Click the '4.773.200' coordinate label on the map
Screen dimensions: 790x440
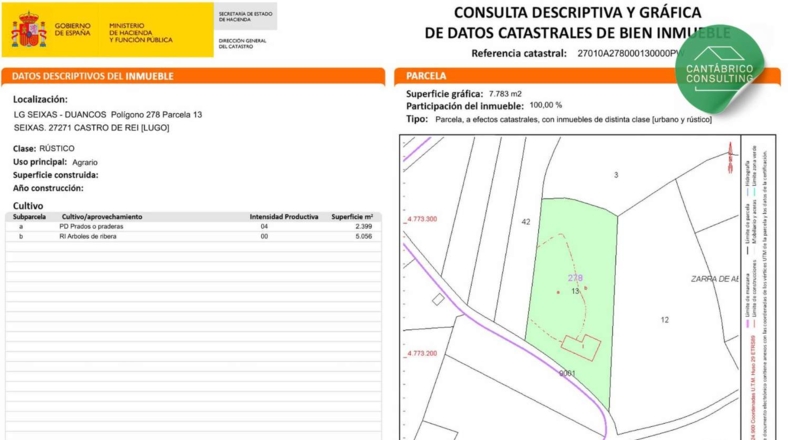tap(422, 353)
